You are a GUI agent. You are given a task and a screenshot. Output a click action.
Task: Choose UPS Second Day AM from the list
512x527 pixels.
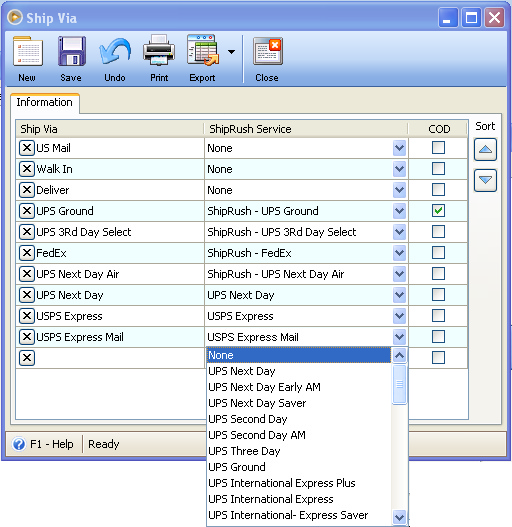pos(299,435)
